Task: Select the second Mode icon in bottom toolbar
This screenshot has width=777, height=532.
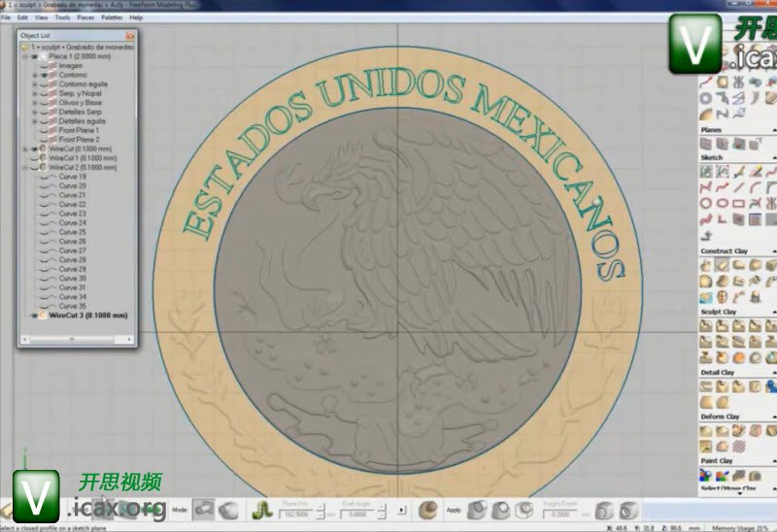Action: point(229,510)
